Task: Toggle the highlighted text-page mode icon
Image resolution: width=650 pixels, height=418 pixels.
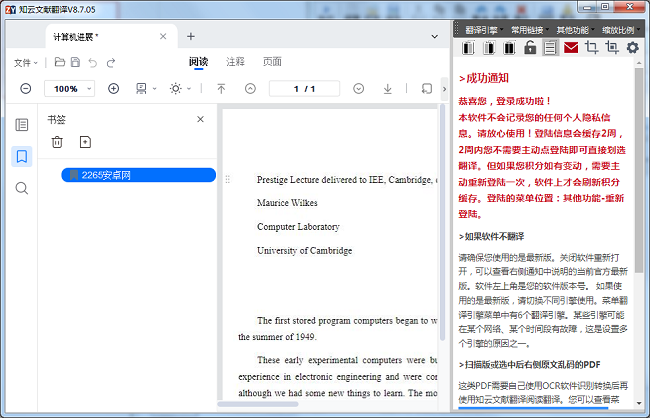Action: [550, 47]
